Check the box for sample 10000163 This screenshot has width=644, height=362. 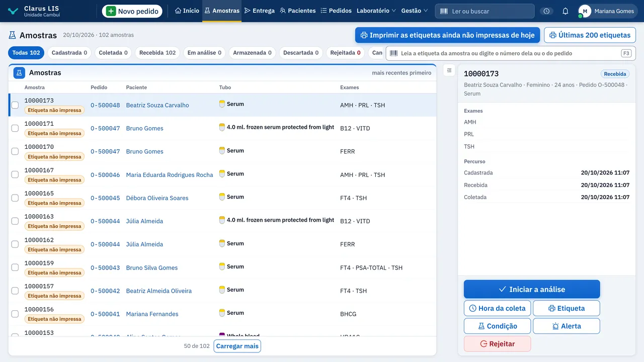click(x=15, y=221)
